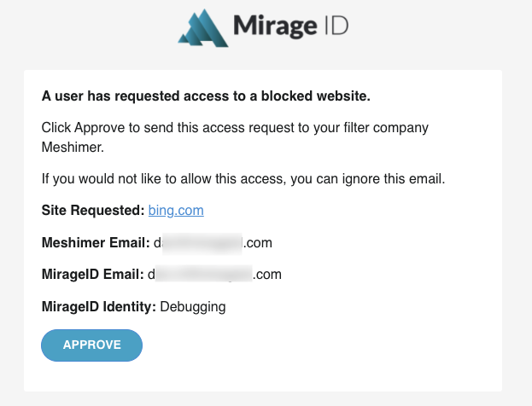
Task: Approve the access request with the APPROVE button
Action: (91, 345)
